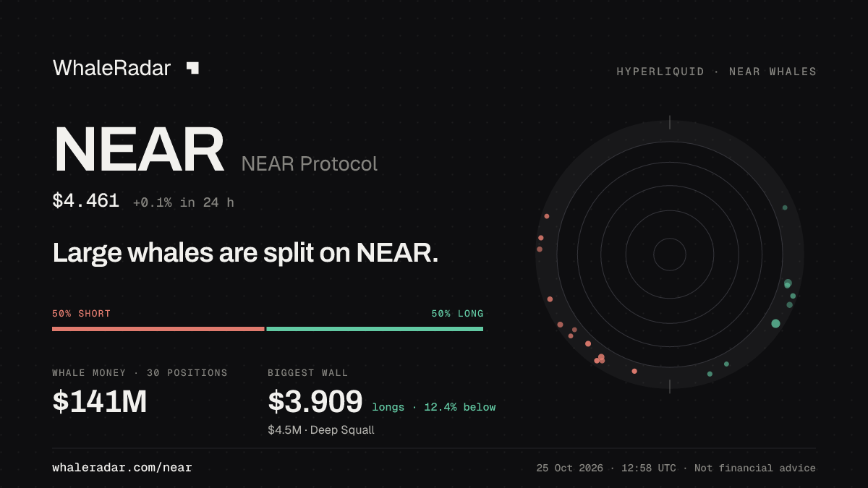Click the $141M whale money figure
The image size is (868, 488).
pos(100,402)
